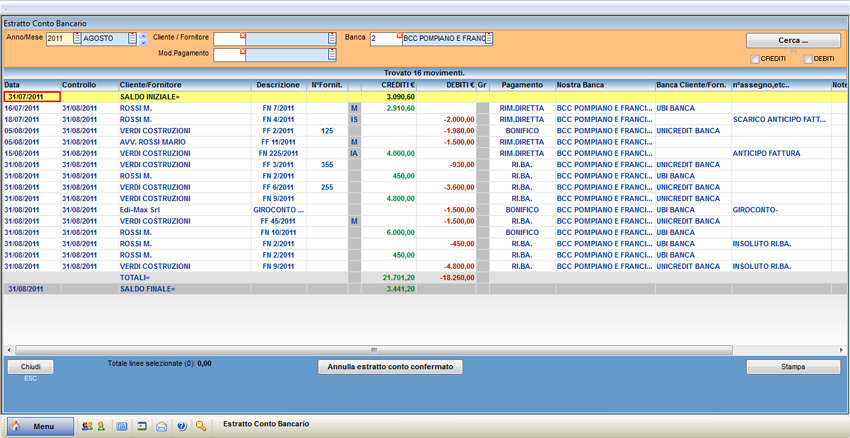Click Annulla estratto conto confermato button

[x=390, y=367]
